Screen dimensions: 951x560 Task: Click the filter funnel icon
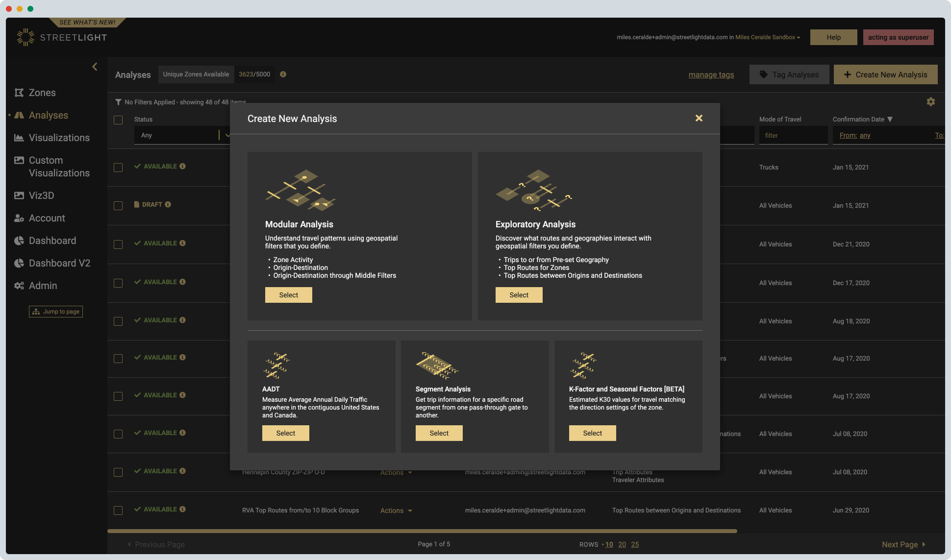(118, 102)
